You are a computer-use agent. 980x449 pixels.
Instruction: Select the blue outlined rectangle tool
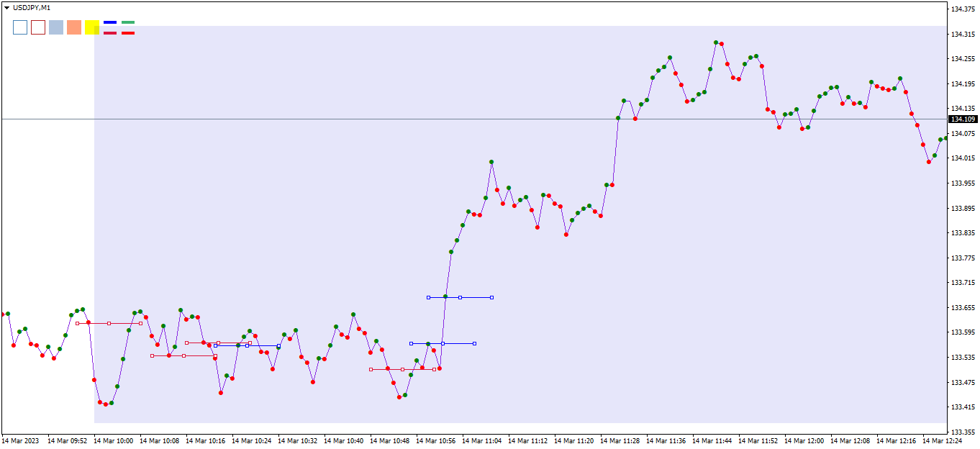click(x=20, y=27)
